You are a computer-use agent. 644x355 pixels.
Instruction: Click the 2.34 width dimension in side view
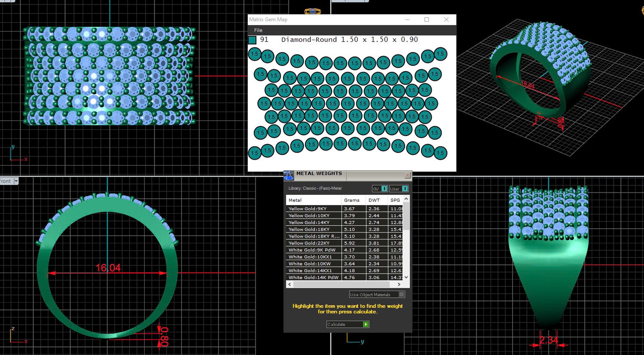(549, 340)
